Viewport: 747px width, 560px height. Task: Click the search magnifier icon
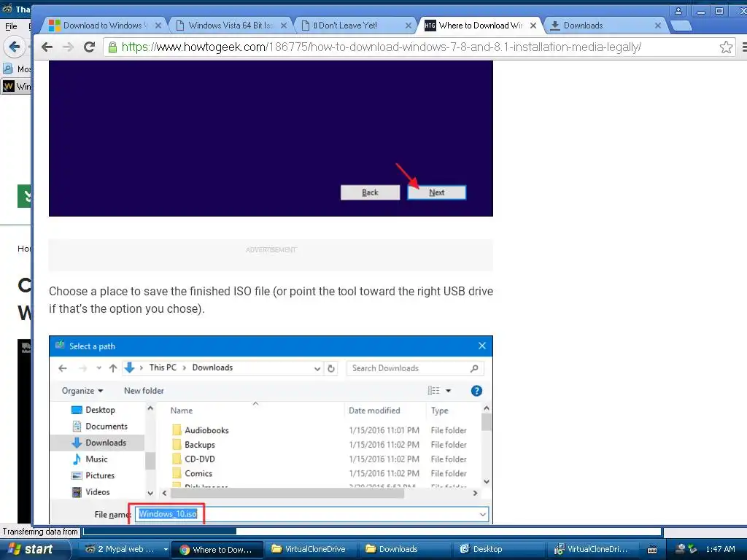(474, 368)
